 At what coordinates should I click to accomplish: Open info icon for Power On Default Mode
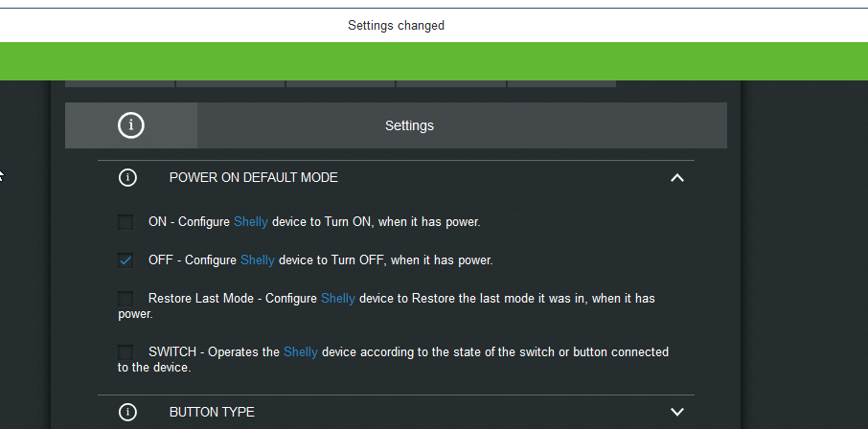coord(127,178)
